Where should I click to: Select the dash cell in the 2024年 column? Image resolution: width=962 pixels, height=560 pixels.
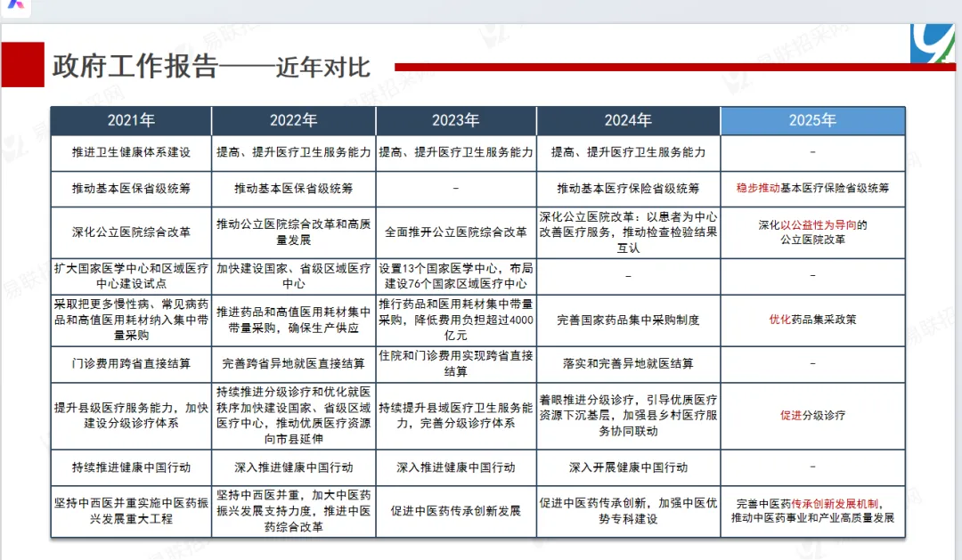(628, 277)
